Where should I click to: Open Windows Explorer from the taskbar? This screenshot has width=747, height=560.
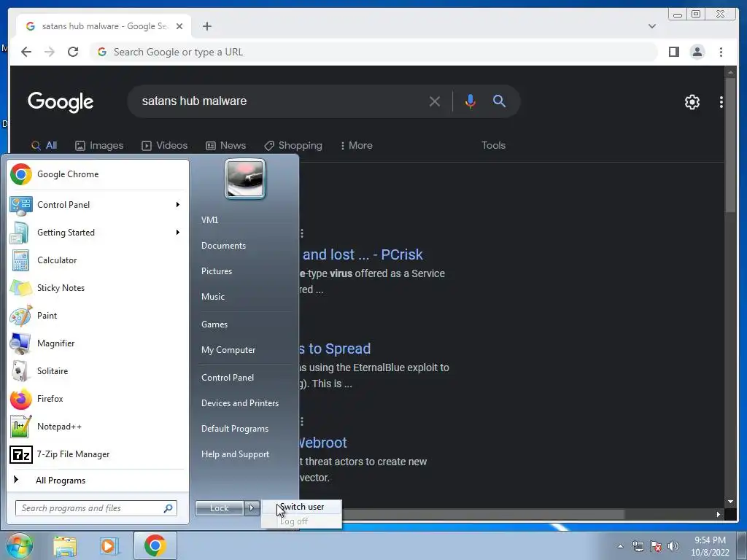pos(65,546)
